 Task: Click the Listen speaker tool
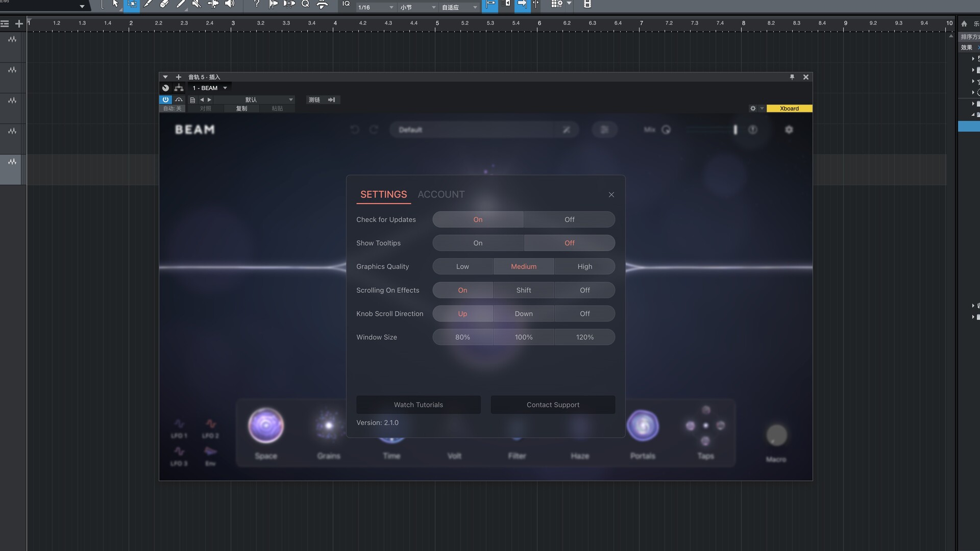point(230,4)
